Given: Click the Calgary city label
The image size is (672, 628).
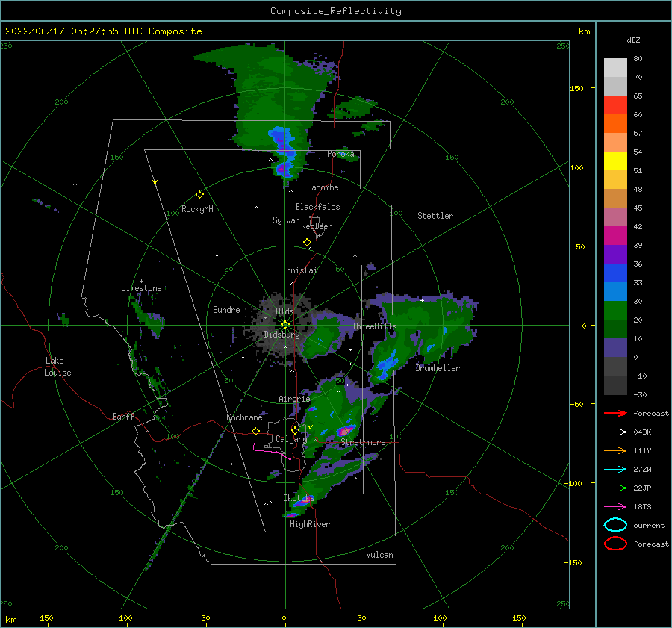Looking at the screenshot, I should tap(291, 439).
